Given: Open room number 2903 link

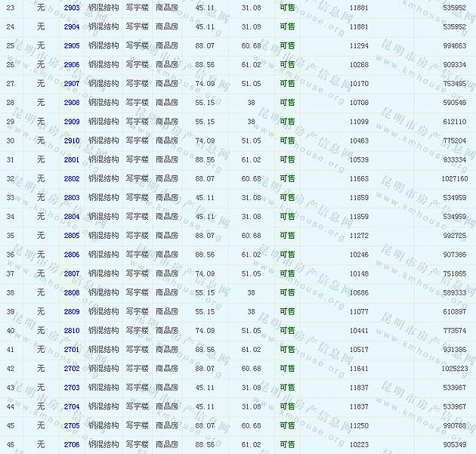Looking at the screenshot, I should coord(72,8).
